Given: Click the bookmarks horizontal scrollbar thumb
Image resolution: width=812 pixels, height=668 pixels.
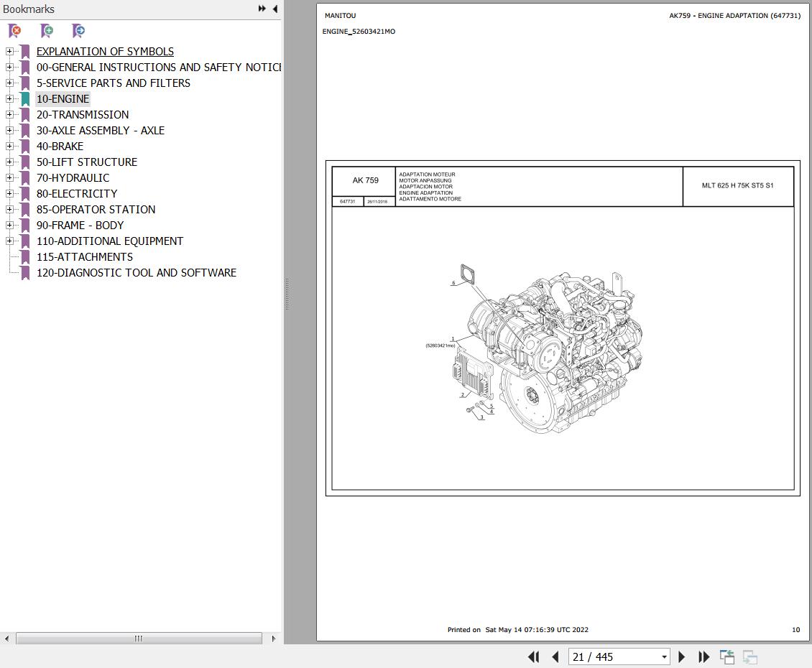Looking at the screenshot, I should tap(139, 639).
